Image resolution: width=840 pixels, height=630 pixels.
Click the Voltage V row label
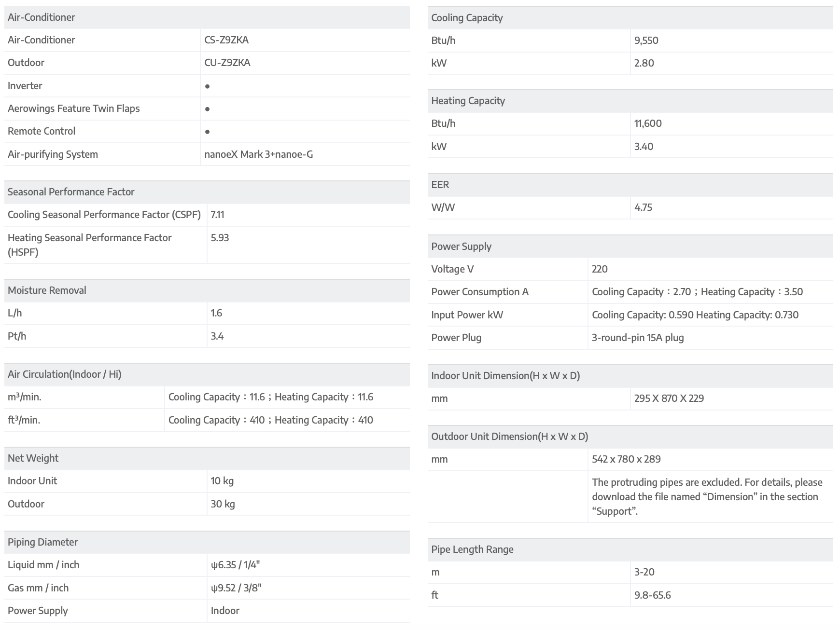tap(452, 269)
